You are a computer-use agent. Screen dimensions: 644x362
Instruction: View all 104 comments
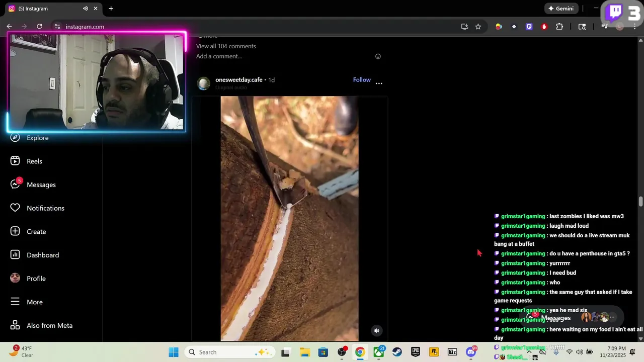coord(226,46)
